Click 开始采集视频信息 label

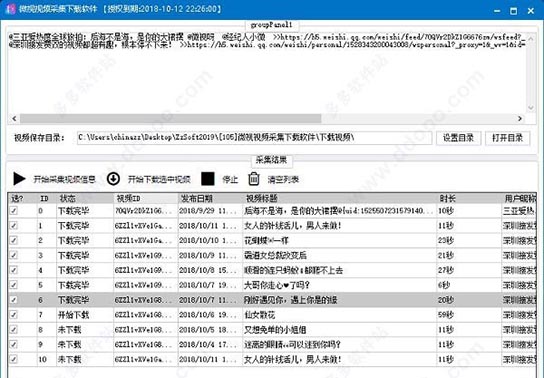coord(65,180)
